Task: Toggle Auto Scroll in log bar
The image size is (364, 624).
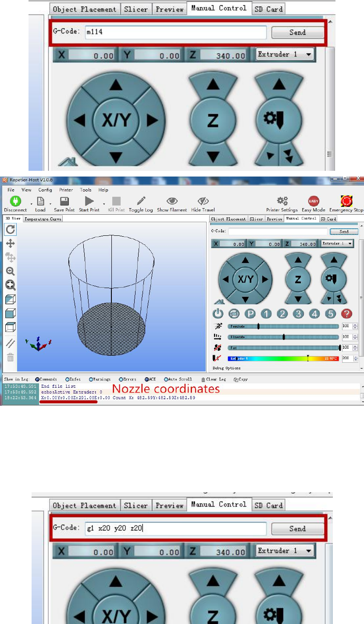Action: point(178,379)
